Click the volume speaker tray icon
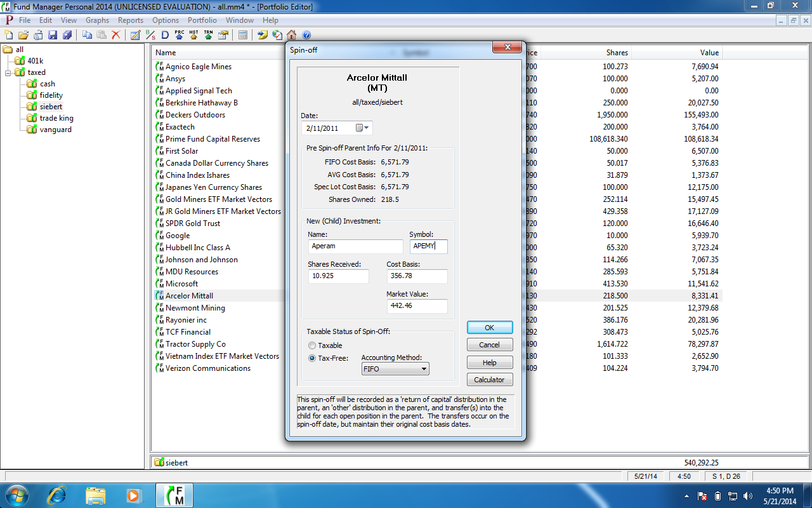The image size is (812, 508). [x=748, y=496]
